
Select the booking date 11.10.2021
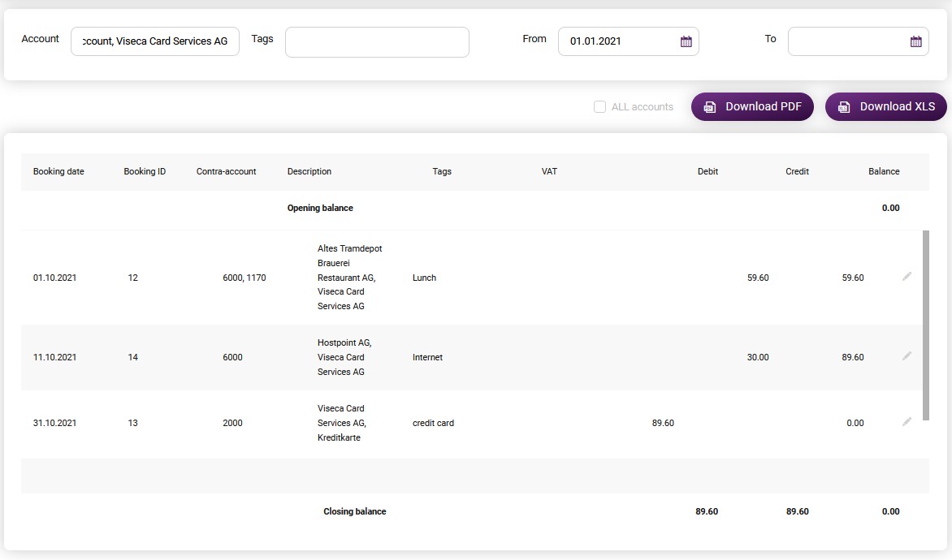click(x=54, y=357)
